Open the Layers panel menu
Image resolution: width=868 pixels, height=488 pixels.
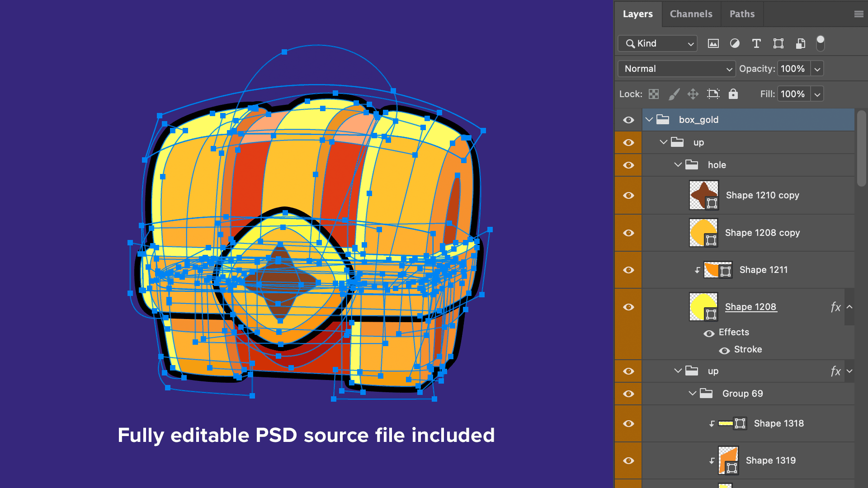859,14
